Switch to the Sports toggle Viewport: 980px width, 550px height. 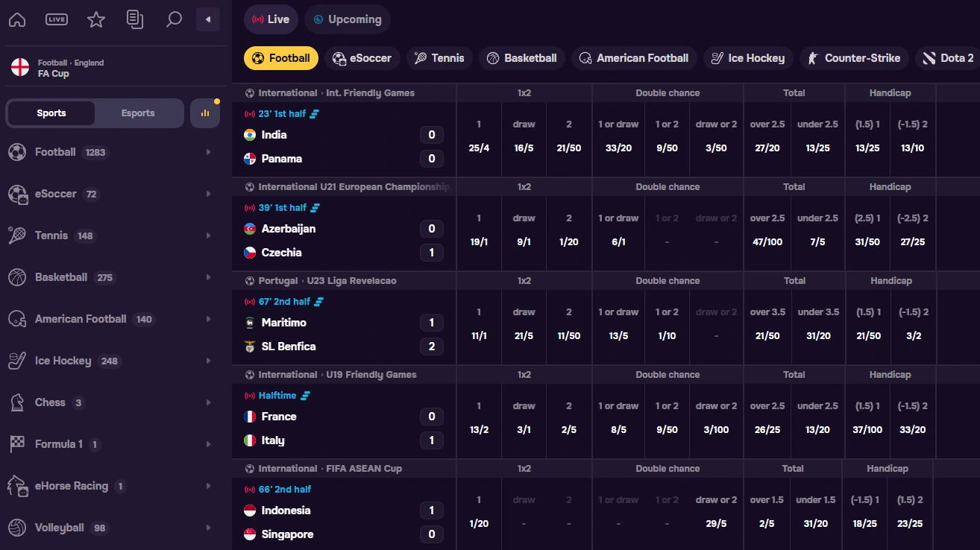pos(51,113)
